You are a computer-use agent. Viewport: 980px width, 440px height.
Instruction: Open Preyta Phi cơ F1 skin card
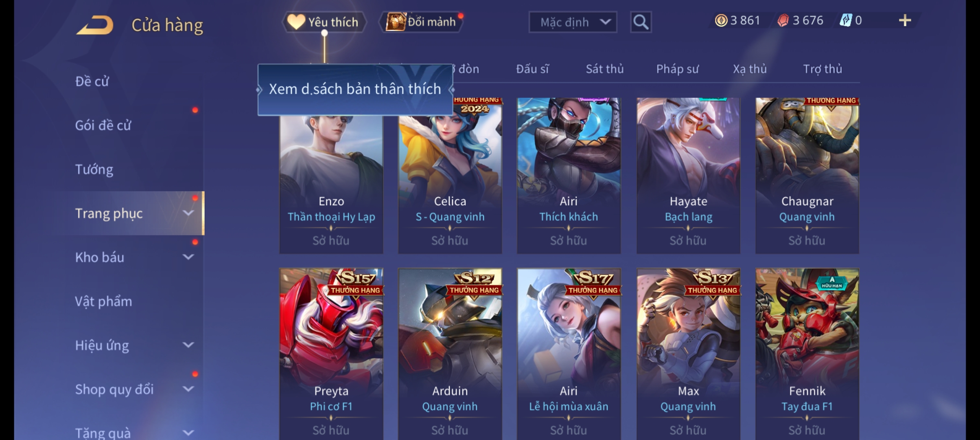tap(331, 354)
